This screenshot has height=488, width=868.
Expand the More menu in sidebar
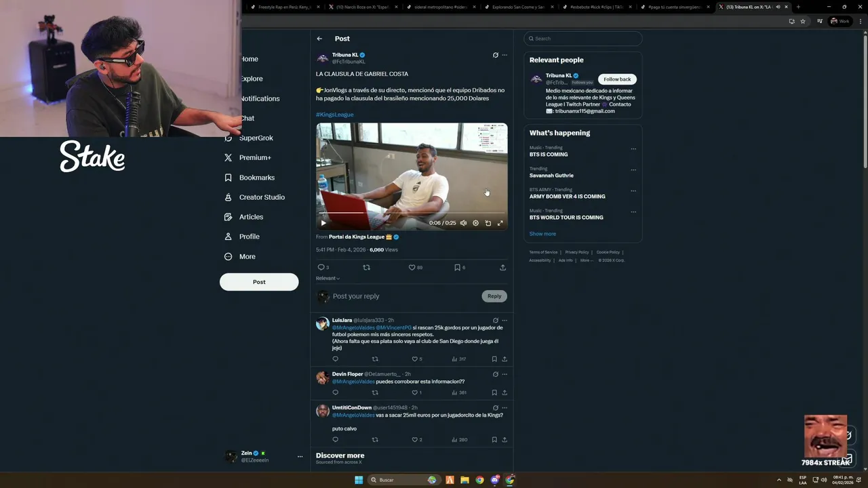[239, 257]
